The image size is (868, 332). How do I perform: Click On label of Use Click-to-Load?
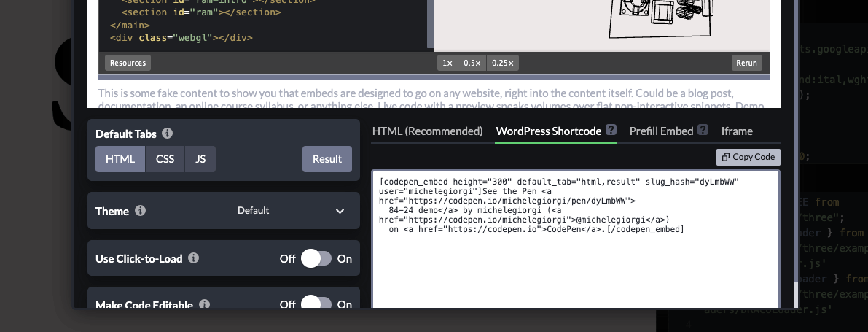344,259
